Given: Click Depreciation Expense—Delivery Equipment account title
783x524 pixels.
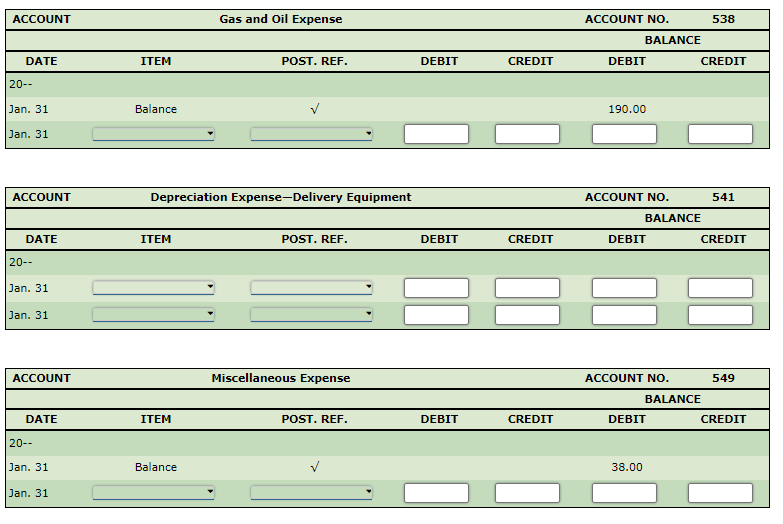Looking at the screenshot, I should point(281,197).
